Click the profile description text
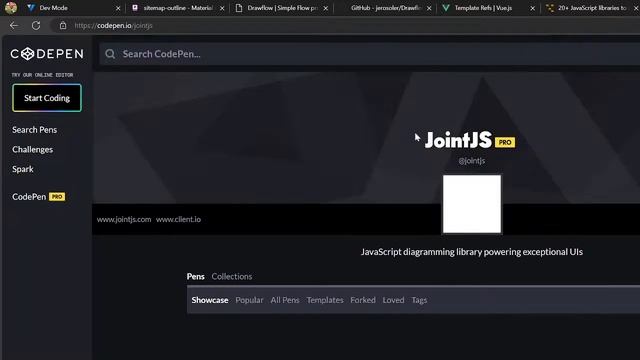This screenshot has width=640, height=360. (472, 252)
